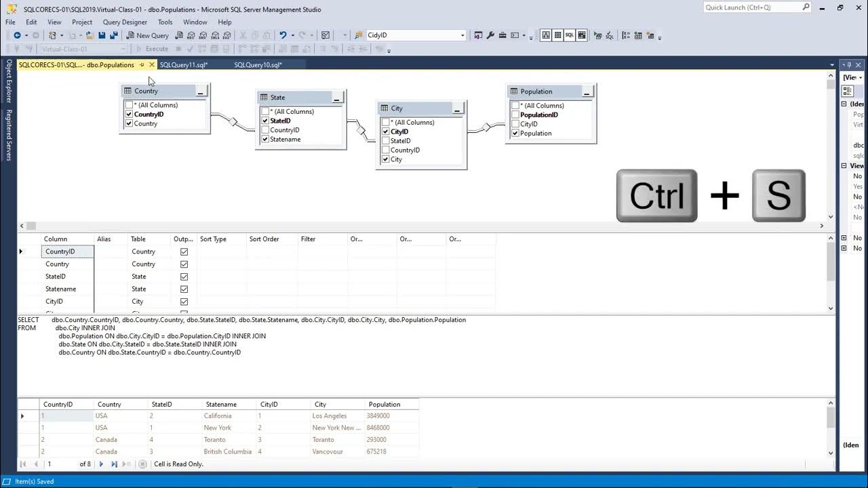This screenshot has height=488, width=868.
Task: Click the Execute SQL icon in designer toolbar
Action: (x=597, y=35)
